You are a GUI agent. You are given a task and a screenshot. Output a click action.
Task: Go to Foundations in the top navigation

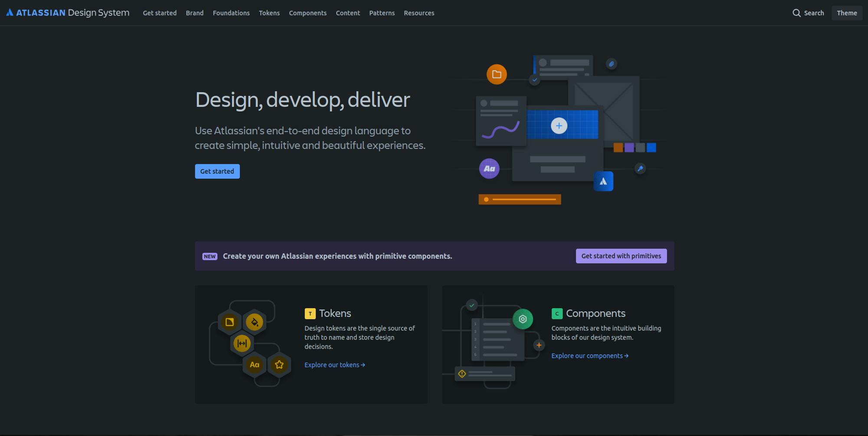231,13
